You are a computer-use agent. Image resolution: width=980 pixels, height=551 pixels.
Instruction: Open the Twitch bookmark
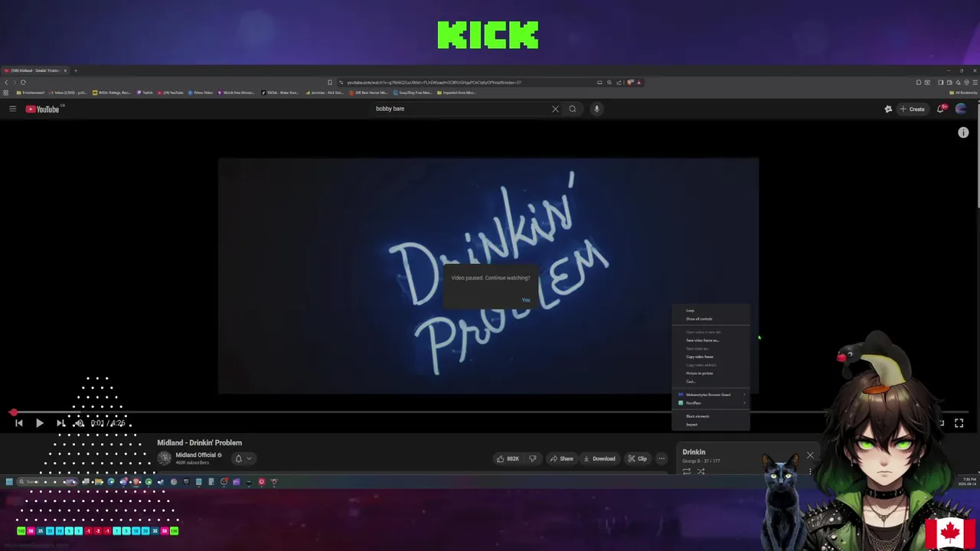pos(145,93)
